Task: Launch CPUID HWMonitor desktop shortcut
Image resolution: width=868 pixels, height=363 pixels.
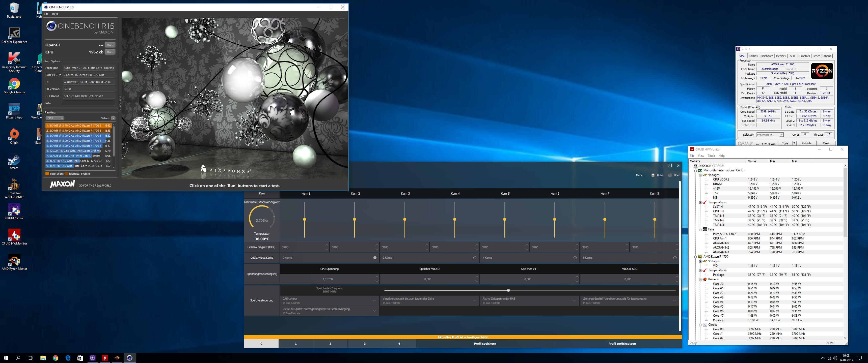Action: 14,237
